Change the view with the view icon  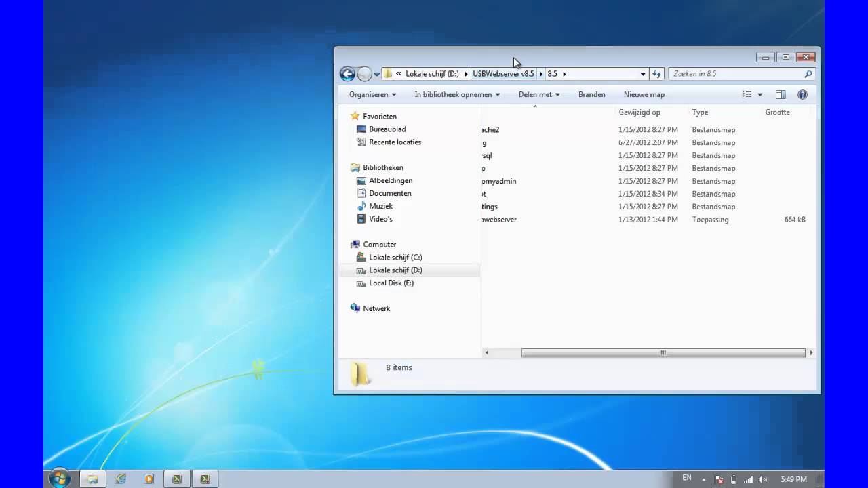(747, 94)
